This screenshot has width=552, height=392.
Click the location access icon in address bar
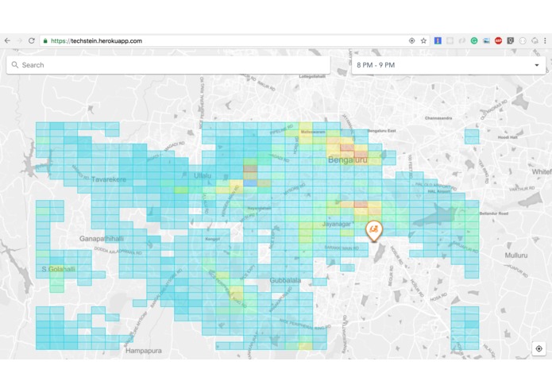tap(411, 40)
